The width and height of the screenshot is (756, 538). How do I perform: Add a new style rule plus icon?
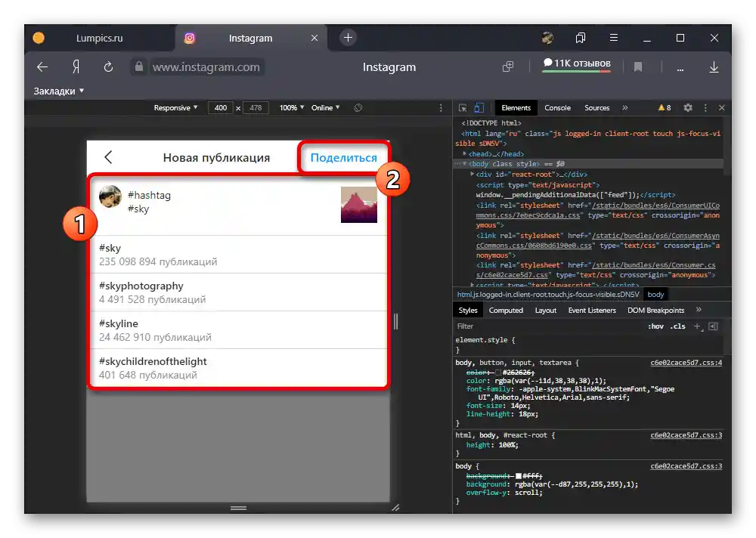[x=697, y=326]
